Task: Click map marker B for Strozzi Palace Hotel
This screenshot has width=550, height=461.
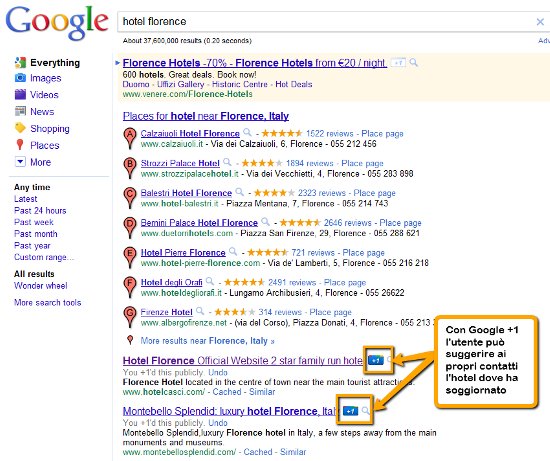Action: pos(130,167)
